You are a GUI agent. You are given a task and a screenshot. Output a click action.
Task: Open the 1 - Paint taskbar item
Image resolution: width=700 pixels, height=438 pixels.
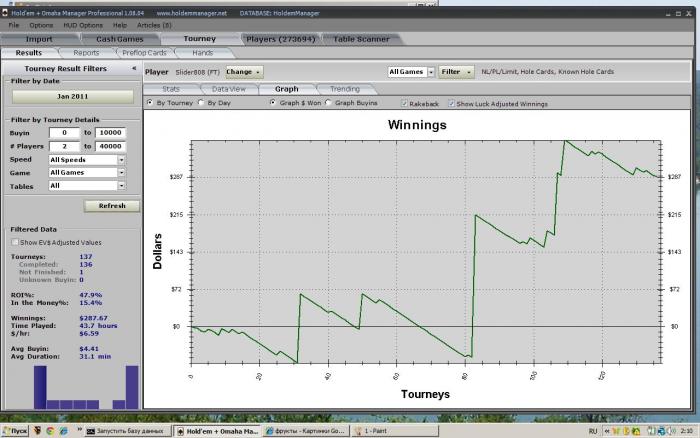click(395, 431)
